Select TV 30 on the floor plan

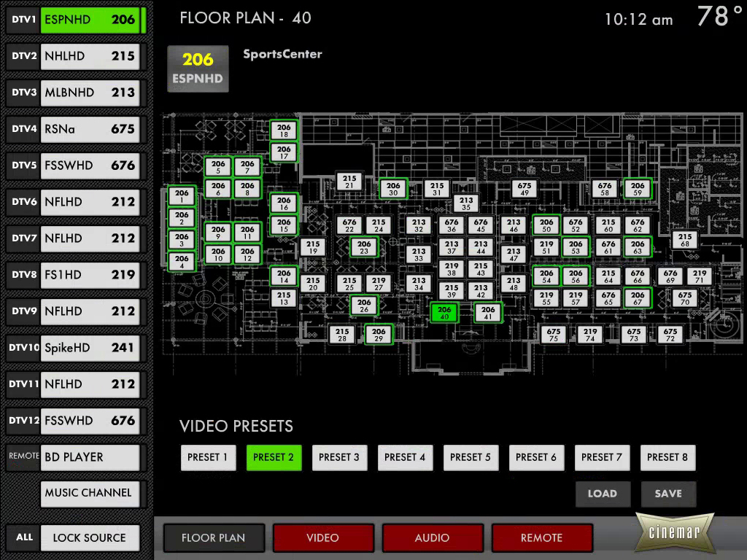(393, 189)
